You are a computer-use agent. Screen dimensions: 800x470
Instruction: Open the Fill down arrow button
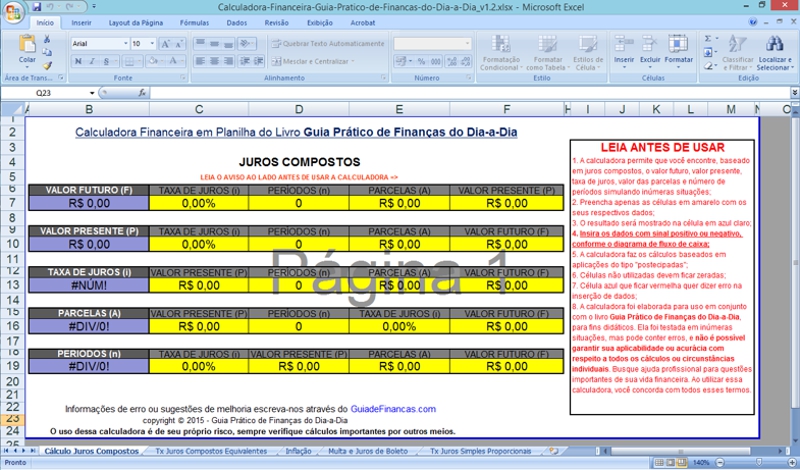pos(708,52)
